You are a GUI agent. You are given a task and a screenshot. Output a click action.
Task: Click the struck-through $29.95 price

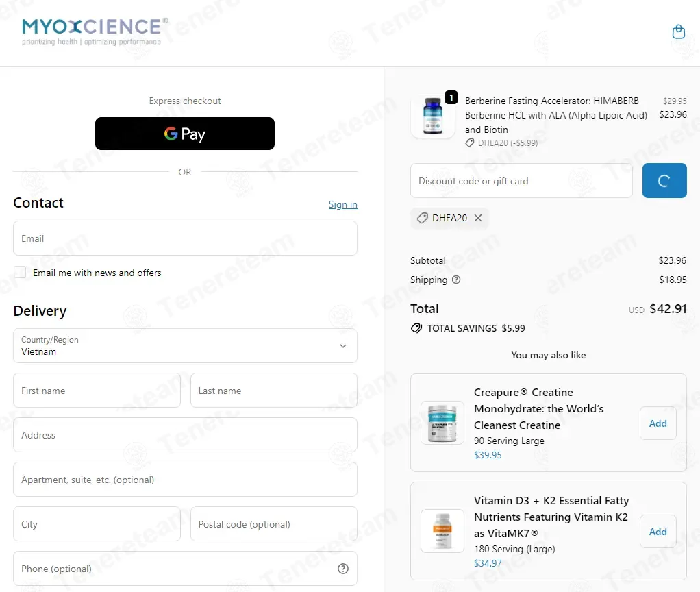(x=675, y=101)
